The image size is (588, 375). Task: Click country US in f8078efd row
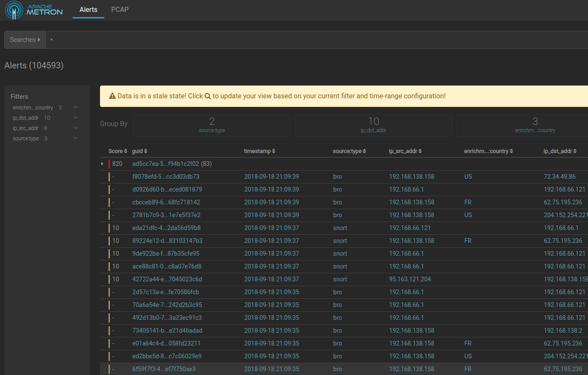[468, 177]
